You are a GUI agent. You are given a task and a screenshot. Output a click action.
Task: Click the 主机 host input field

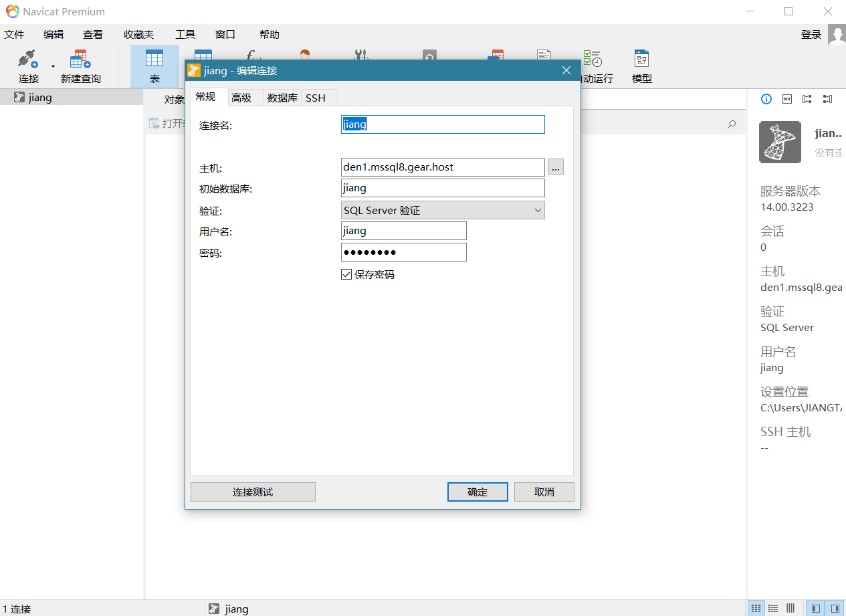tap(443, 167)
